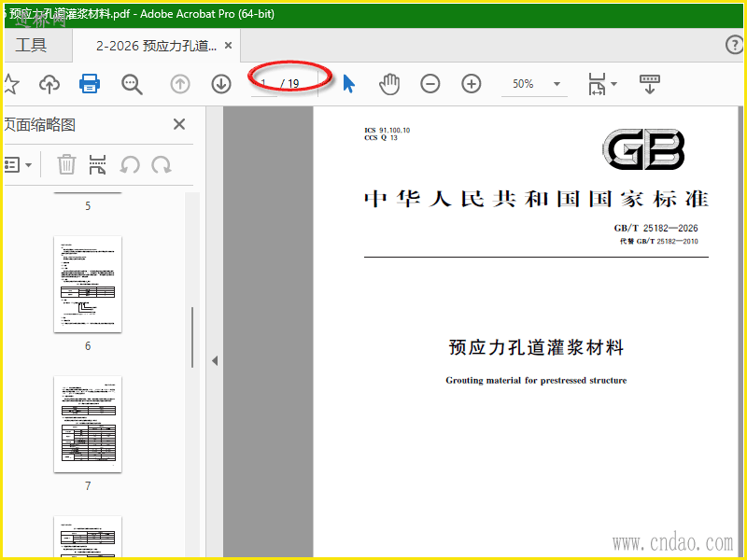
Task: Click text Grouting material for prestressed structure
Action: (x=536, y=380)
